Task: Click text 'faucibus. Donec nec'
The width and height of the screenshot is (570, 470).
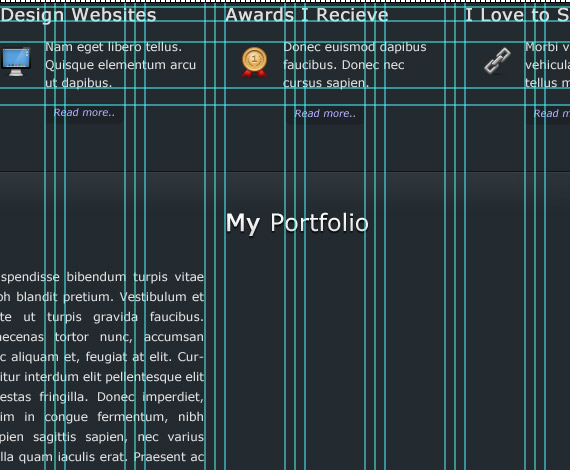Action: tap(344, 65)
